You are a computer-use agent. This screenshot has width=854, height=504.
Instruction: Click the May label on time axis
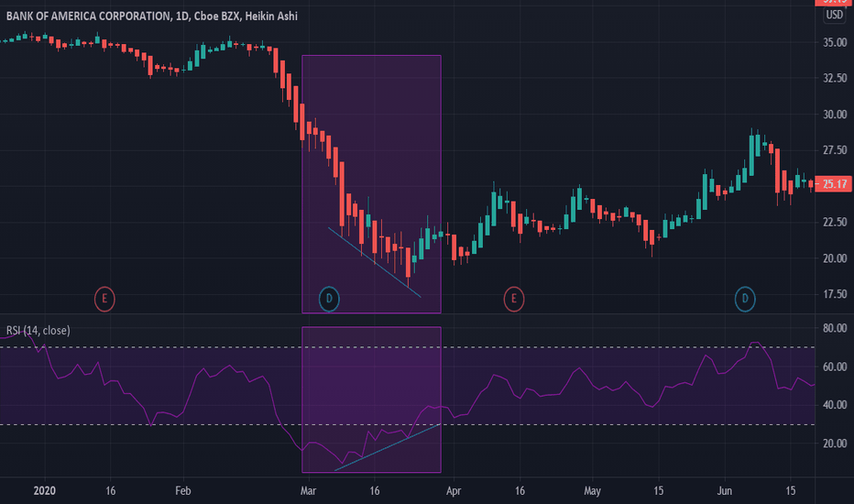point(592,491)
